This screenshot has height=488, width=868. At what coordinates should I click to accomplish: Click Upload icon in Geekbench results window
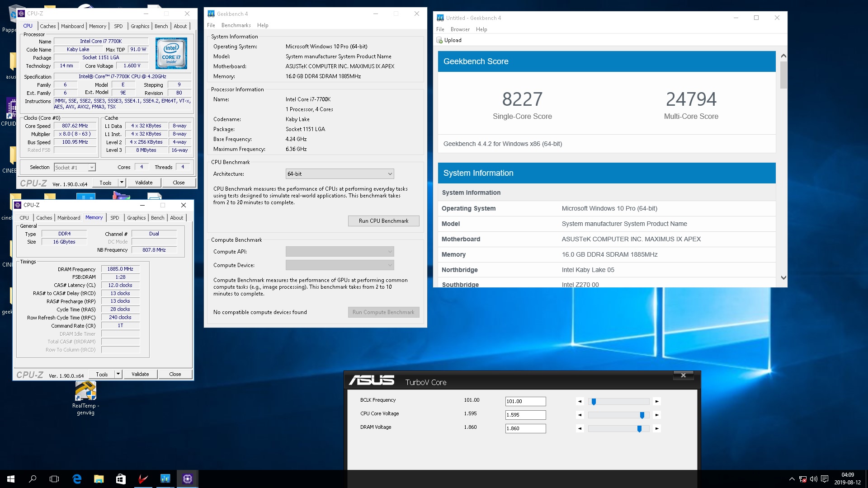coord(439,40)
